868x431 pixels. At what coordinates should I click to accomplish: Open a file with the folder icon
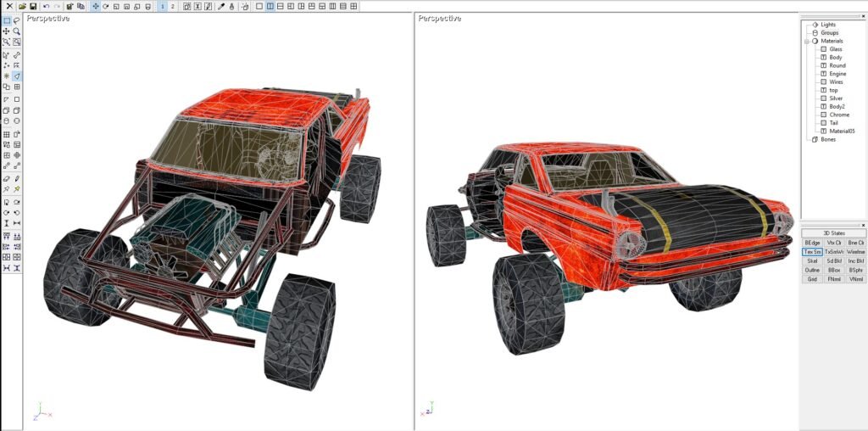click(22, 6)
